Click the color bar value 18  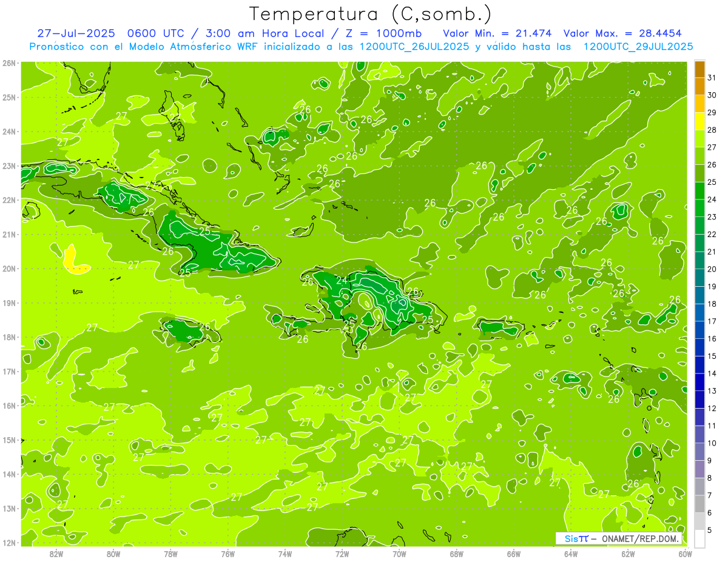712,304
